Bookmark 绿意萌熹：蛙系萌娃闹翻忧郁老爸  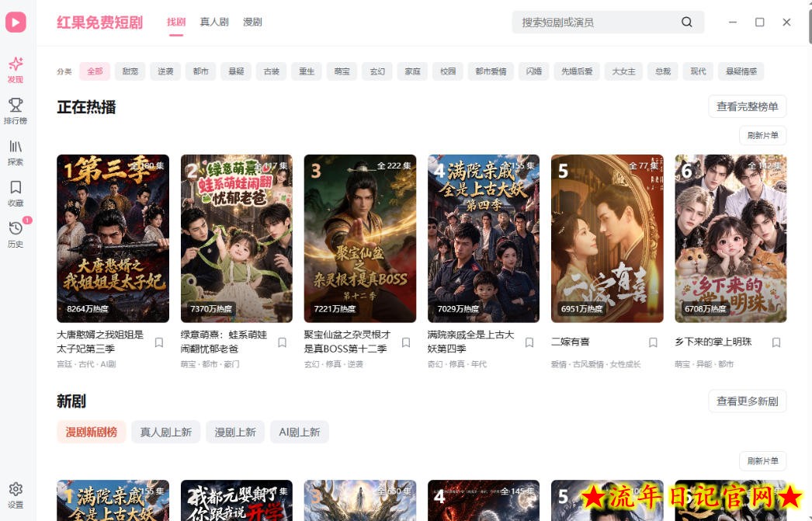click(283, 342)
